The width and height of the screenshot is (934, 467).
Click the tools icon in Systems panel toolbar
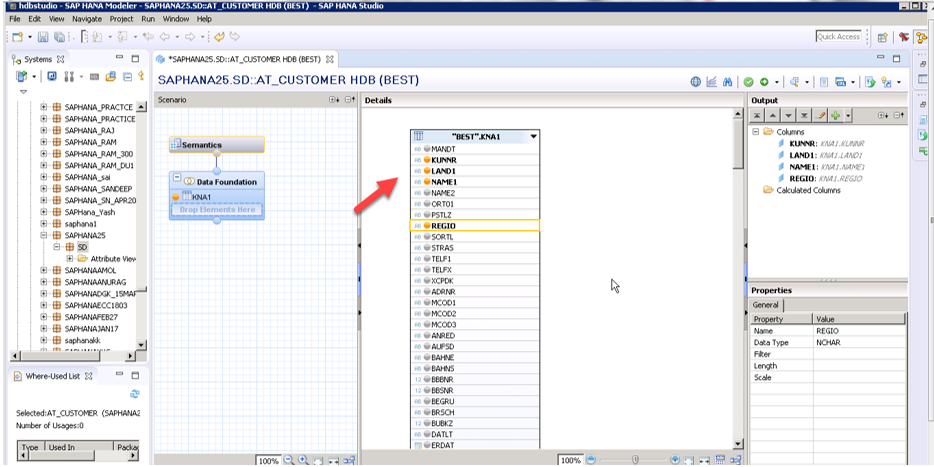tap(68, 76)
